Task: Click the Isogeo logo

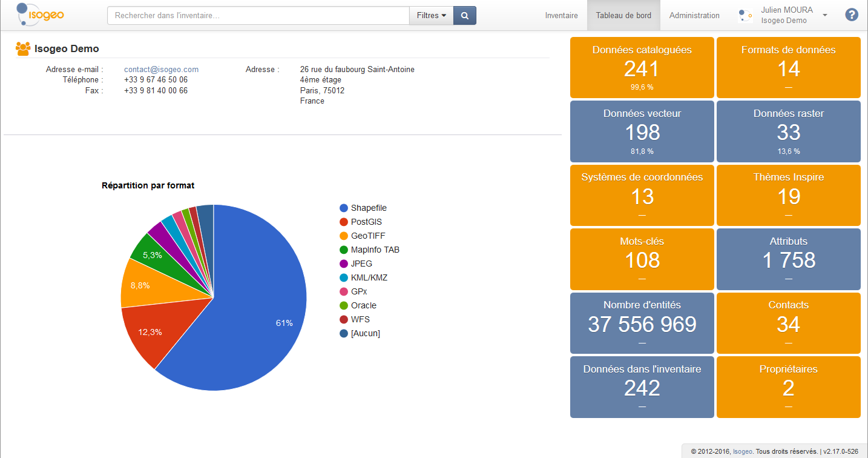Action: (x=40, y=15)
